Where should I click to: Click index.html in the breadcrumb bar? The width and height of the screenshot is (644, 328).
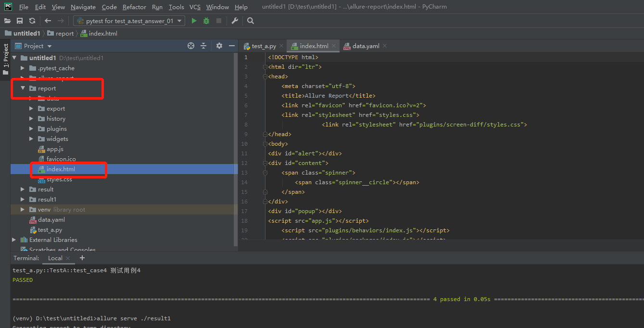[x=99, y=34]
